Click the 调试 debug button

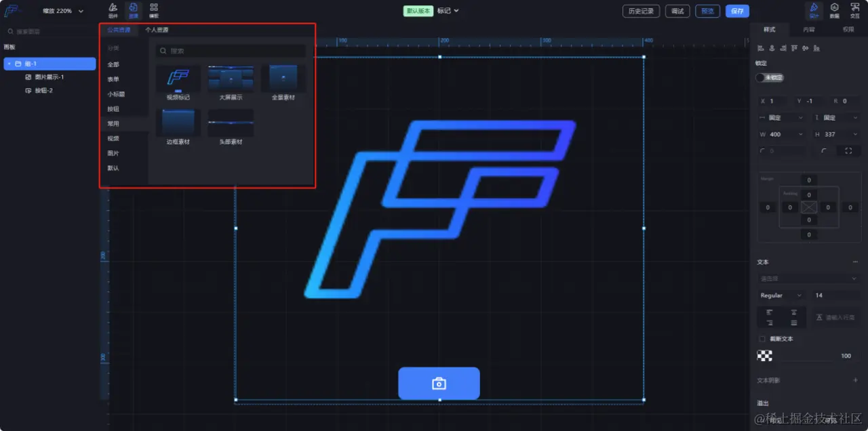677,11
